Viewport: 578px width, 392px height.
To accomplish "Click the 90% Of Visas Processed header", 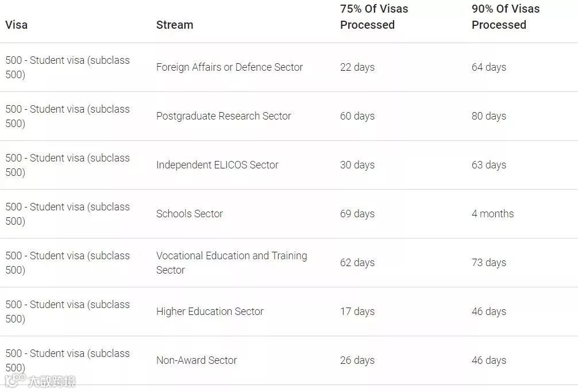I will click(506, 17).
